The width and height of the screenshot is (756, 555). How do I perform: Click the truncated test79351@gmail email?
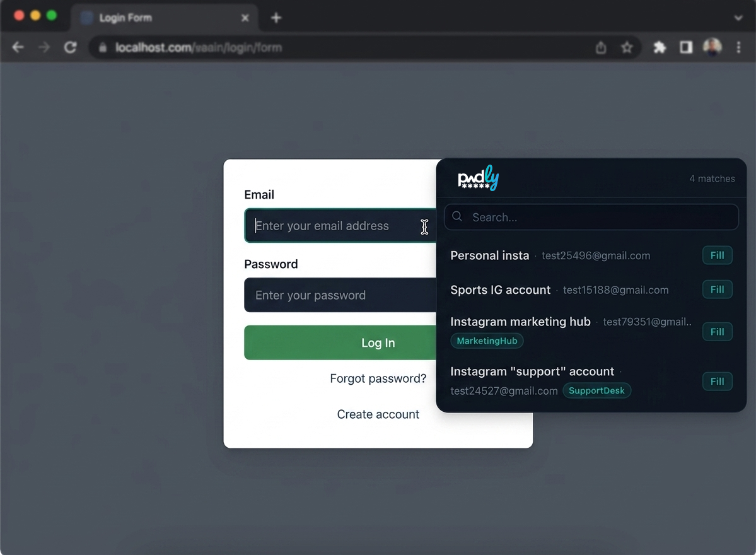pyautogui.click(x=647, y=322)
